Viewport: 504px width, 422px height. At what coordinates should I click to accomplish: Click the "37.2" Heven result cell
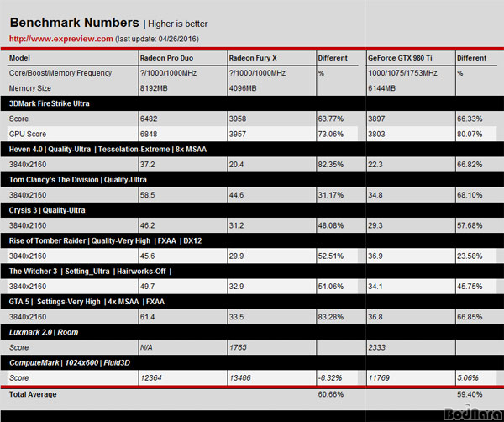pos(147,165)
